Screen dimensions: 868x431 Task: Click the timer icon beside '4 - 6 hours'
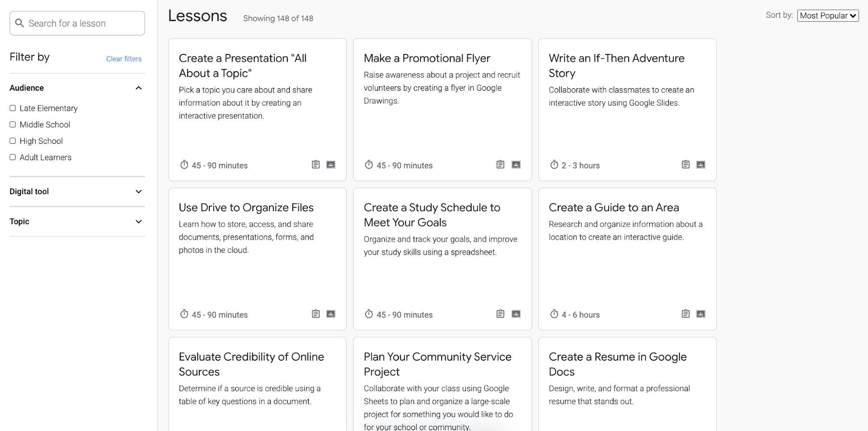(x=554, y=314)
